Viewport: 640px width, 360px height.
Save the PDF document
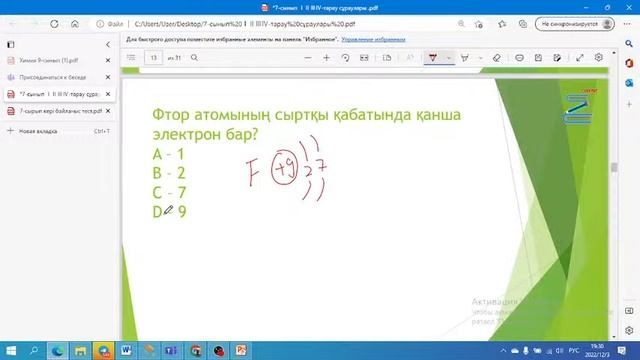(x=538, y=58)
